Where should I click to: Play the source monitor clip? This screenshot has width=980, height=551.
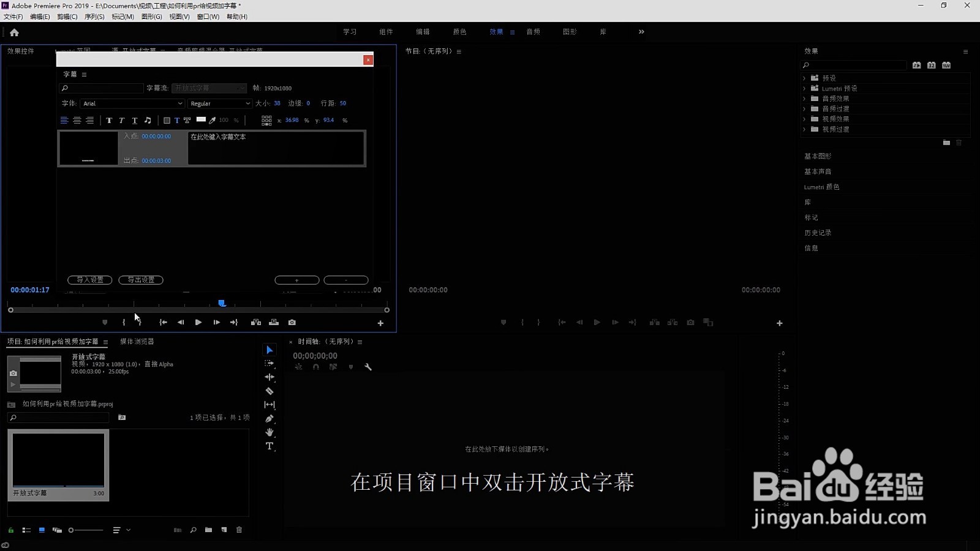click(x=198, y=323)
